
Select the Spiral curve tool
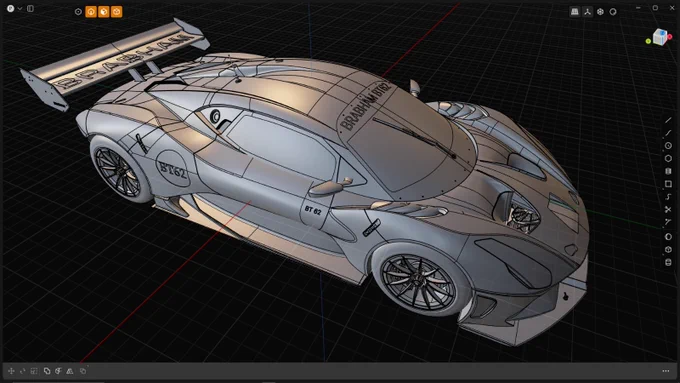coord(668,197)
